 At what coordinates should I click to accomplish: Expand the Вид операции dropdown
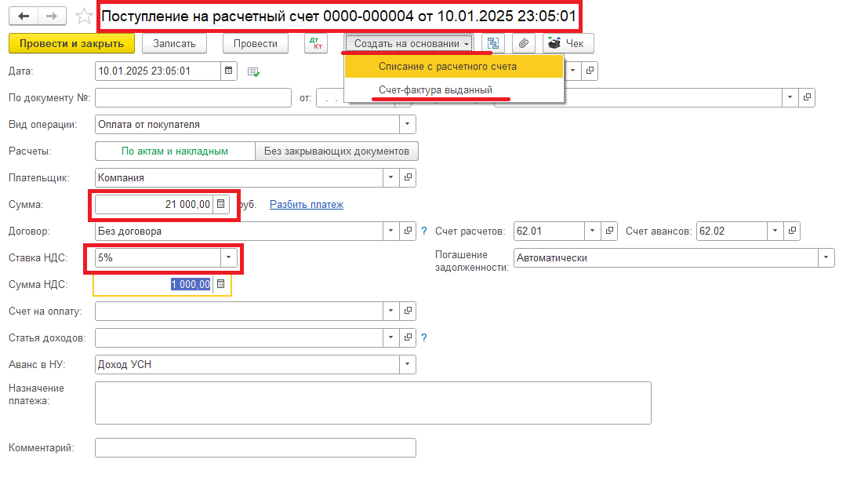(407, 124)
